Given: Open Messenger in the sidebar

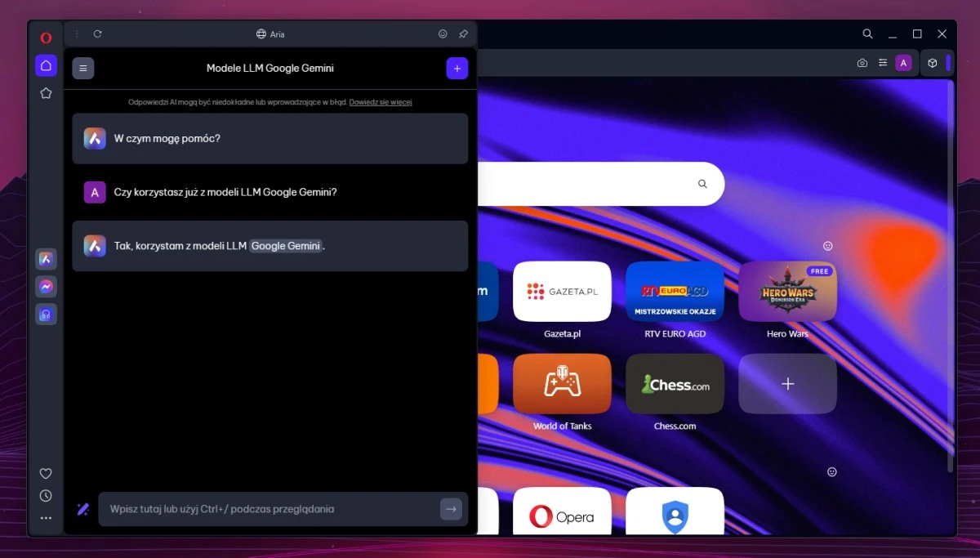Looking at the screenshot, I should 46,287.
